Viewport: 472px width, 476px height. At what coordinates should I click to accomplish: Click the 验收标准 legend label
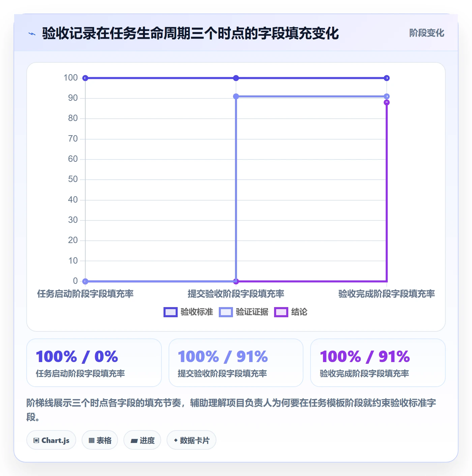click(x=197, y=312)
